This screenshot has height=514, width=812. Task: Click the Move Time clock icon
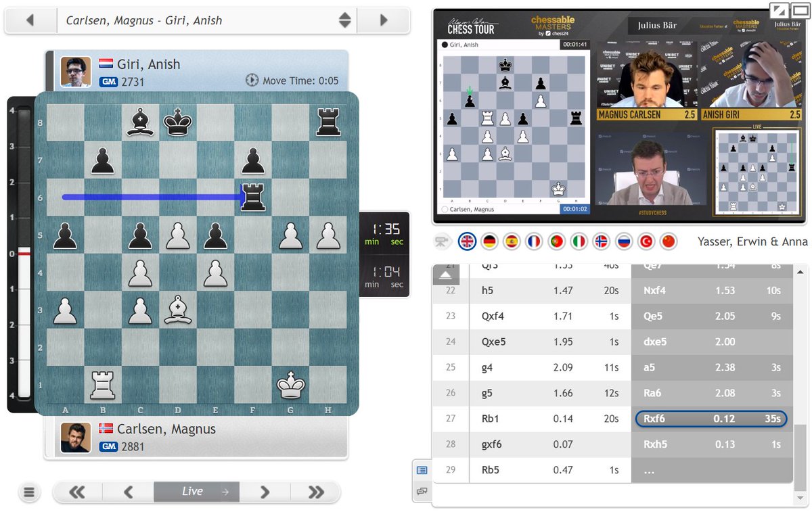[252, 80]
